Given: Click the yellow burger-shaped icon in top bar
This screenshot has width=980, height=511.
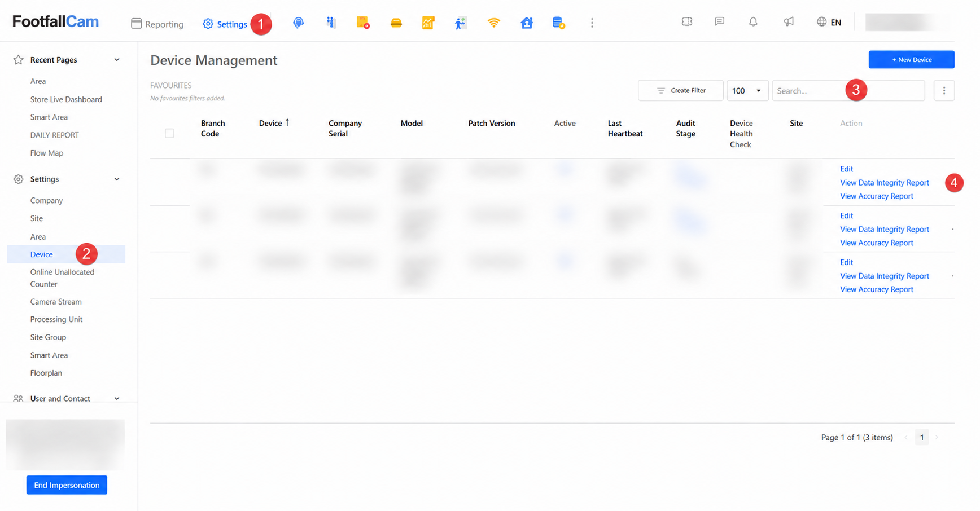Looking at the screenshot, I should (x=396, y=23).
